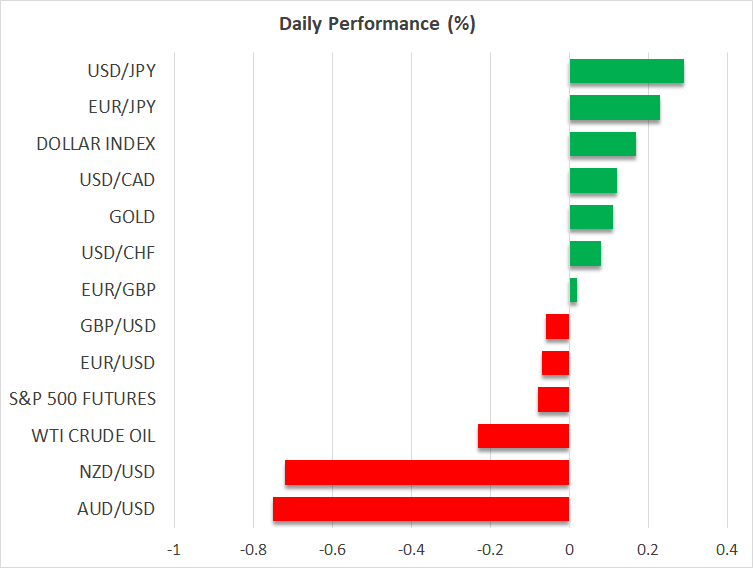Click the USD/CHF bar
The width and height of the screenshot is (753, 568).
[585, 253]
